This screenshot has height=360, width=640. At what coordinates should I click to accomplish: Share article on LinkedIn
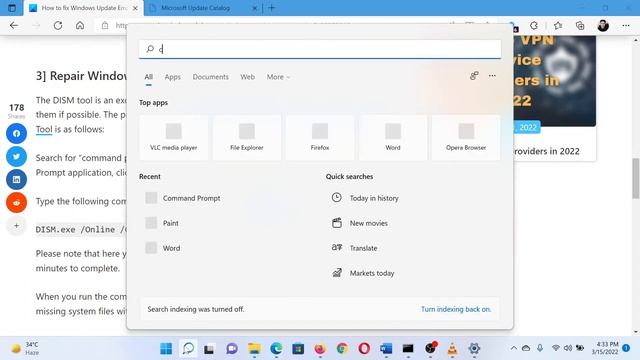coord(16,180)
